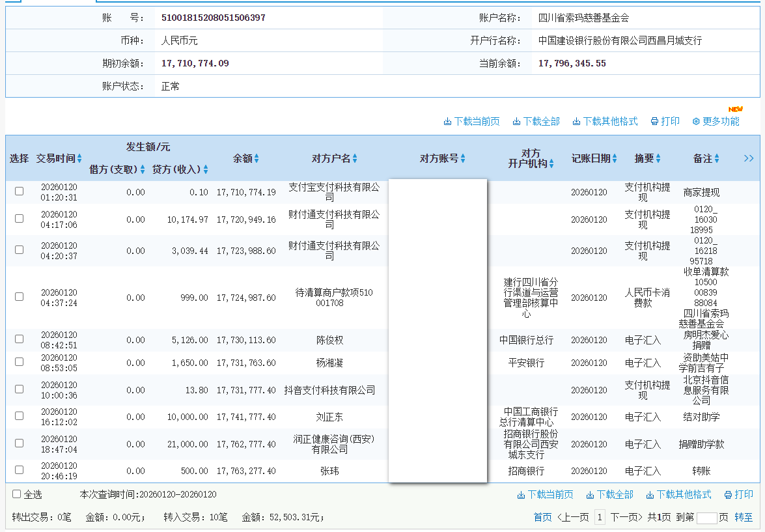Check the 支付宝 transaction row checkbox
765x532 pixels.
click(x=19, y=191)
